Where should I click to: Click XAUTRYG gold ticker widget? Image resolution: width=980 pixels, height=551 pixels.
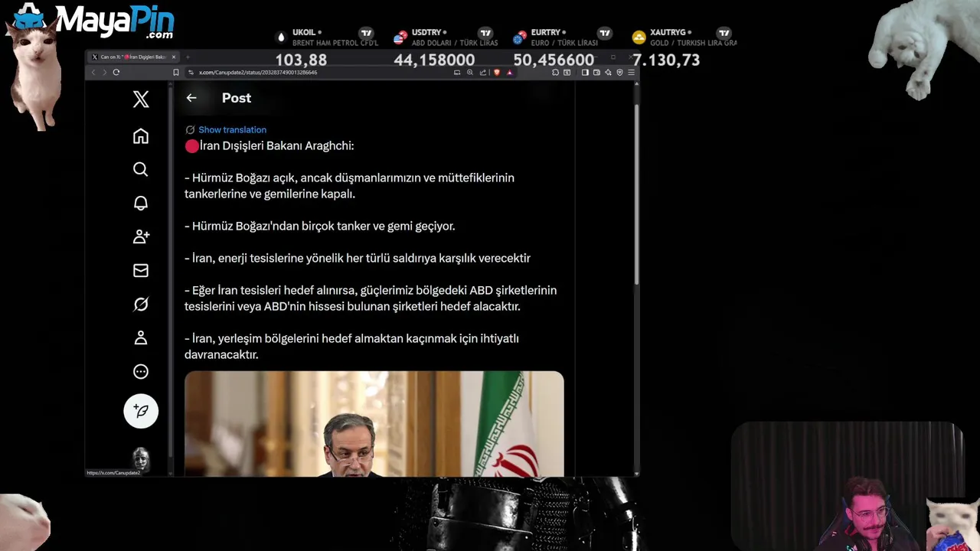(x=684, y=47)
